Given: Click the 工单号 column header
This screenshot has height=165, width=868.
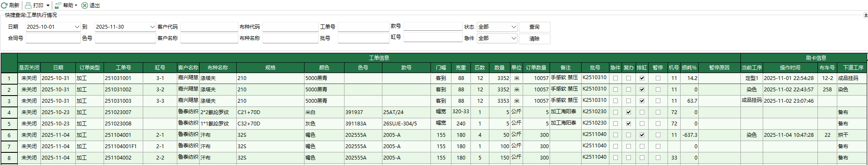Looking at the screenshot, I should tap(123, 67).
